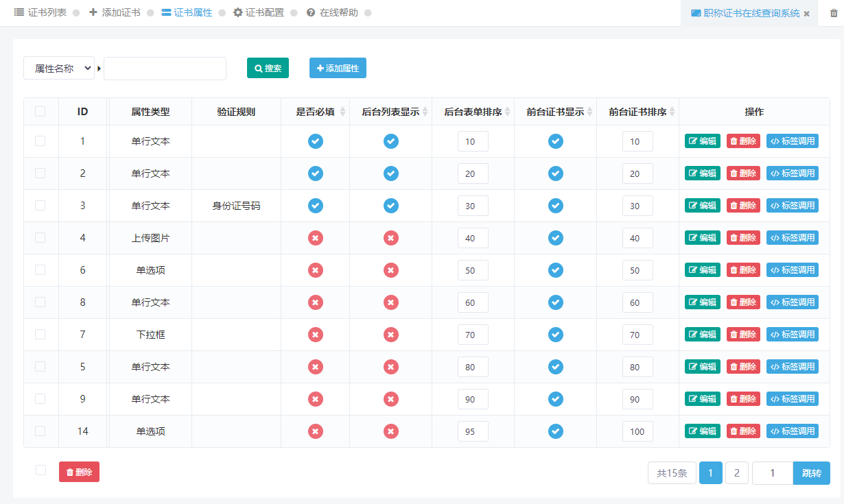Toggle backend list display for ID 2
The height and width of the screenshot is (504, 844).
pos(391,173)
